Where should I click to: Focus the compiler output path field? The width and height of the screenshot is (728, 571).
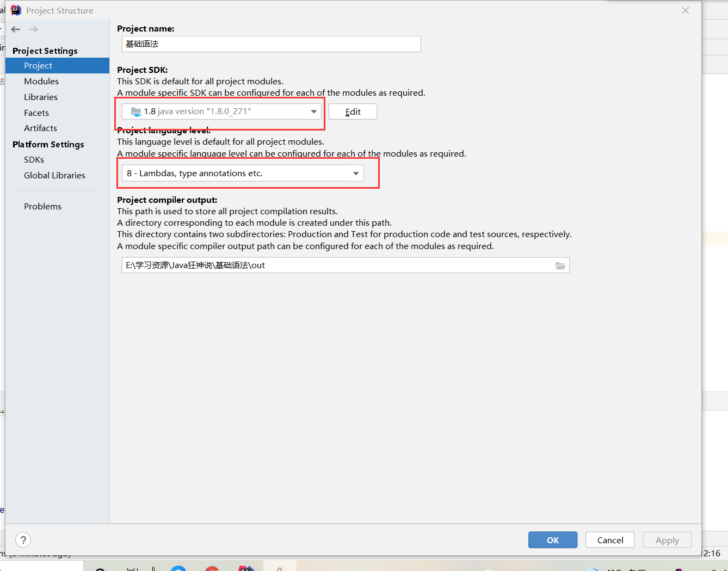pyautogui.click(x=346, y=265)
